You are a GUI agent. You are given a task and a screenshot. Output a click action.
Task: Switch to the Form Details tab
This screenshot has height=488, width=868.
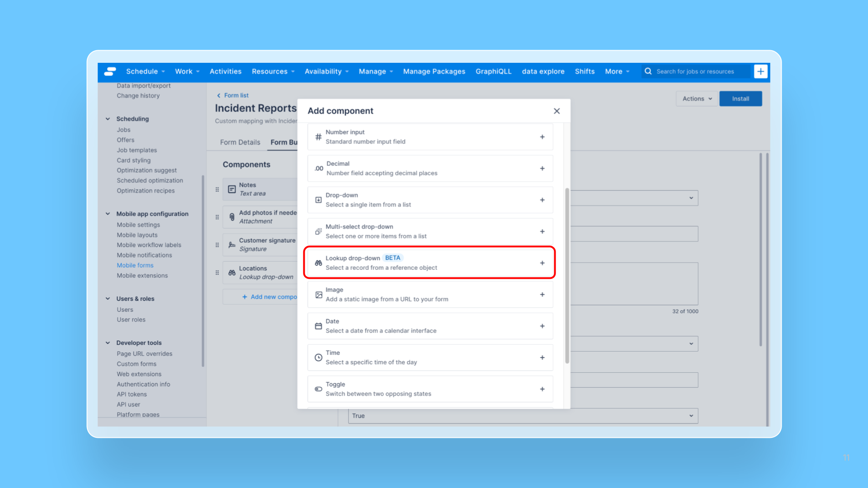(240, 142)
